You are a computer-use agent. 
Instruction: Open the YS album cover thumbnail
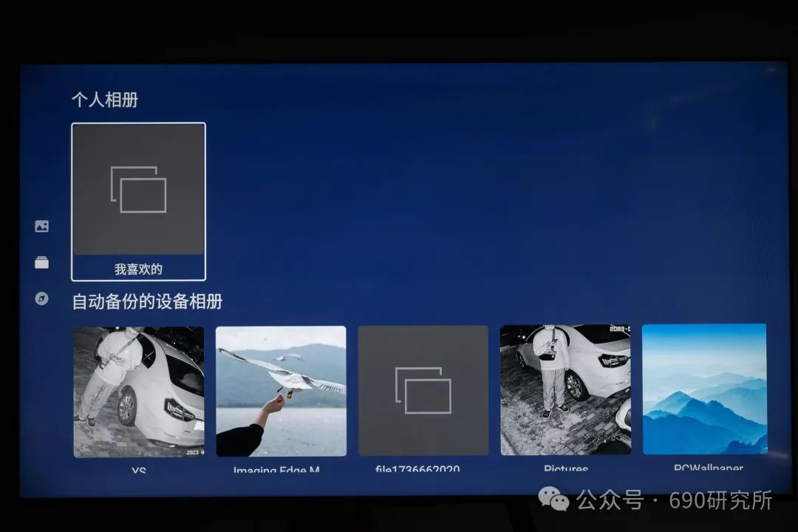139,391
